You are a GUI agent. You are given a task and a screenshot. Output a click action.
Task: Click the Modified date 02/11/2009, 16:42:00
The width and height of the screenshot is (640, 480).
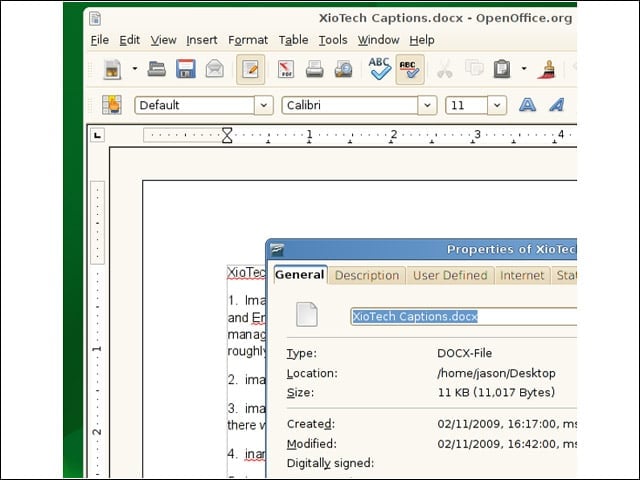498,444
